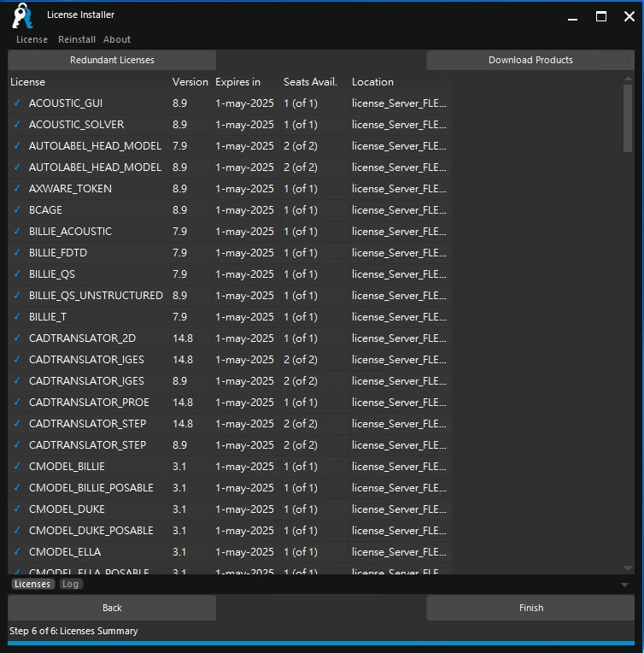This screenshot has height=653, width=644.
Task: Click the checkmark beside CADTRANSLATOR_2D
Action: pos(17,338)
